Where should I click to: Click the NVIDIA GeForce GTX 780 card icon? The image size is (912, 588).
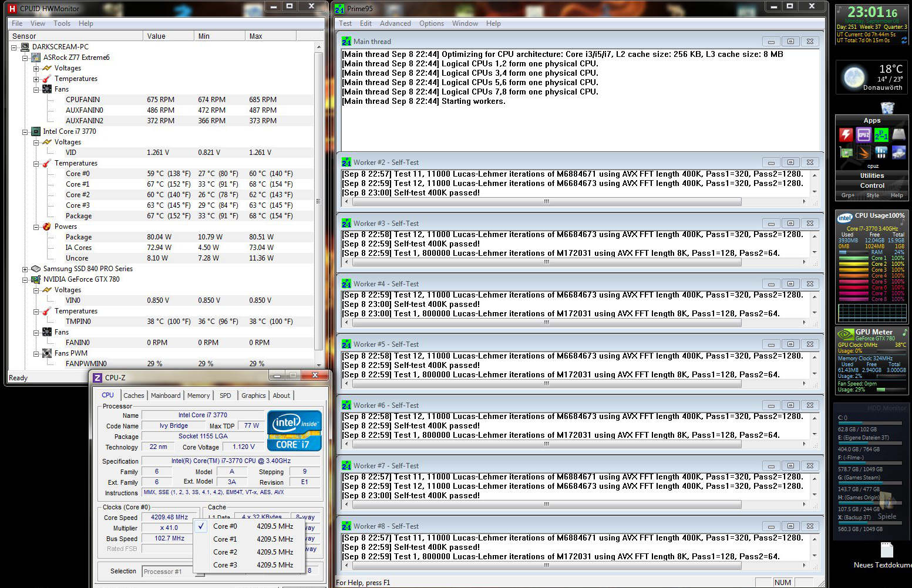pos(36,279)
